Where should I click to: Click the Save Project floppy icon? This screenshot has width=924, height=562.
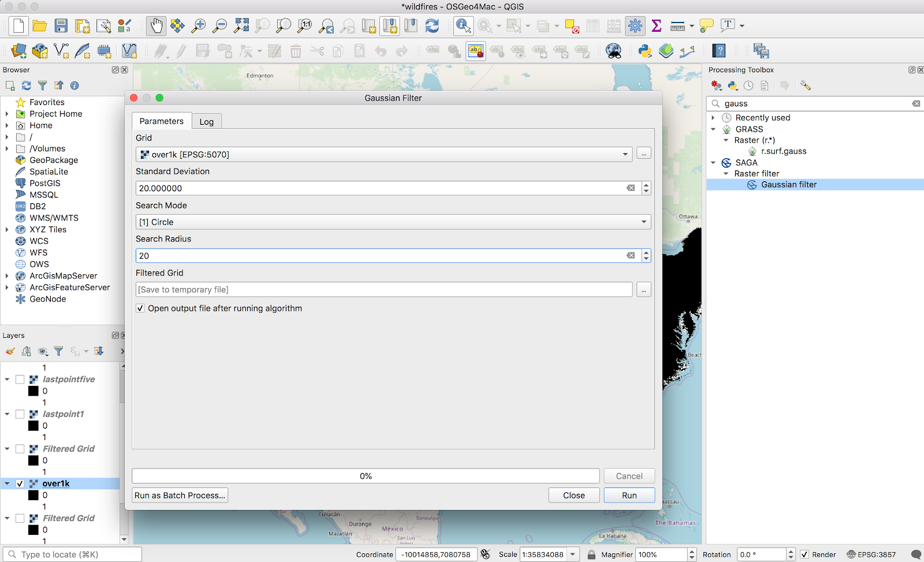61,26
